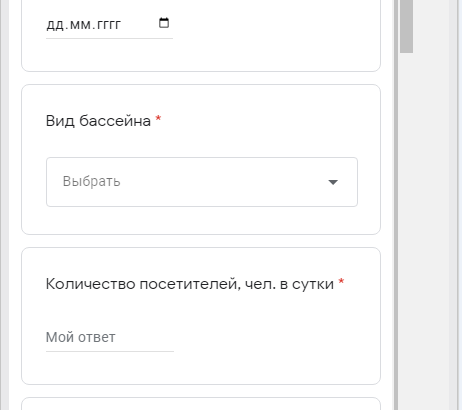The width and height of the screenshot is (462, 410).
Task: Focus the 'Мой ответ' visitors count field
Action: click(x=110, y=337)
